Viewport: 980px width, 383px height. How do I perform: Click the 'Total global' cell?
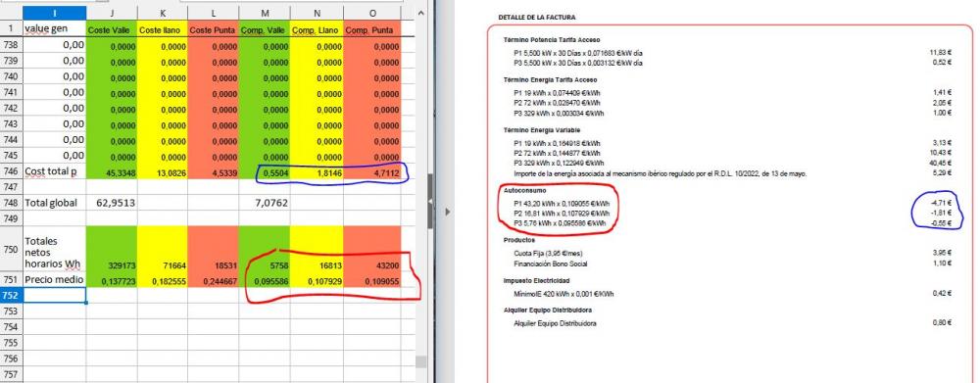54,203
